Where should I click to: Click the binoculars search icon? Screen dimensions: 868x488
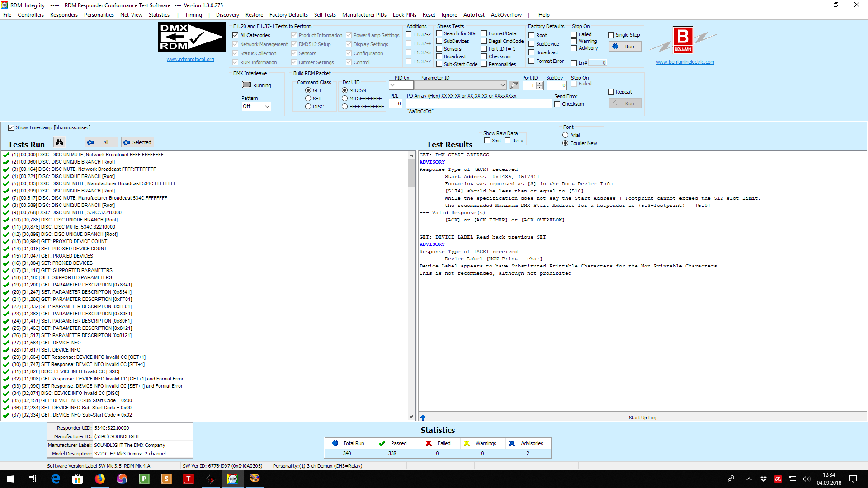[x=59, y=142]
